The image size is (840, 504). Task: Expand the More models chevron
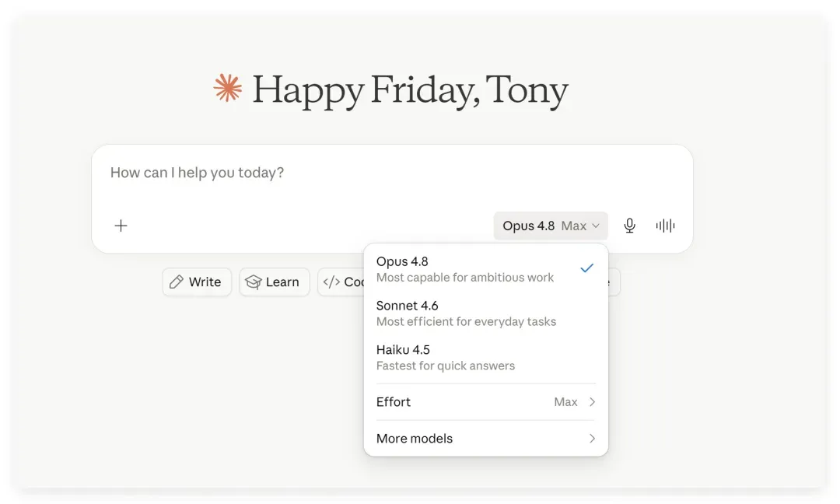click(592, 438)
